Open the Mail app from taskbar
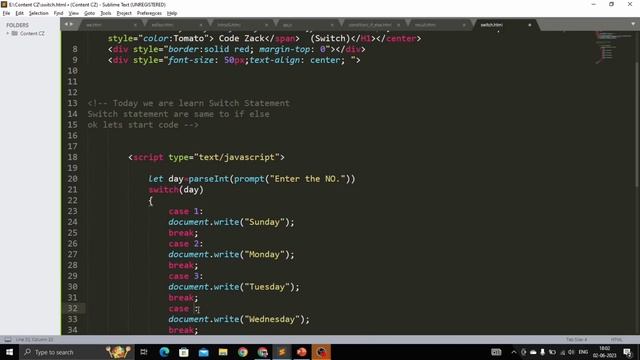 click(x=203, y=352)
